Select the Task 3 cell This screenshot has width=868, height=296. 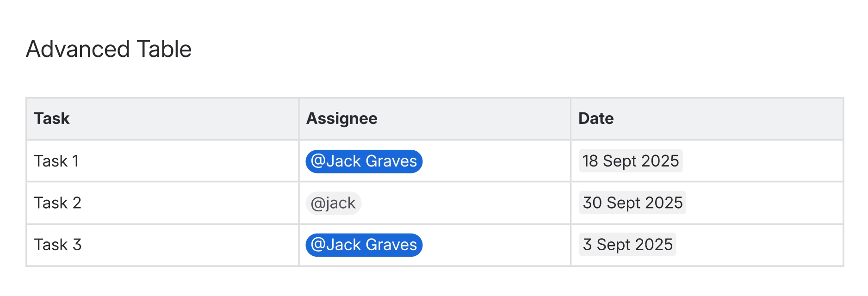57,245
